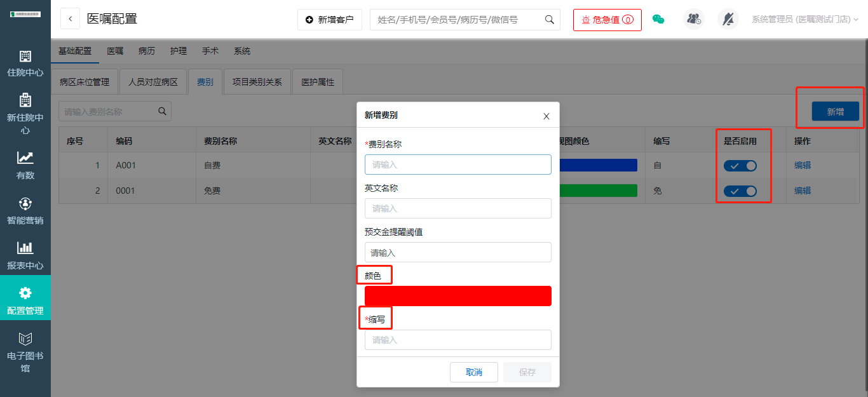Click the code cell A001
The image size is (868, 397).
[126, 165]
